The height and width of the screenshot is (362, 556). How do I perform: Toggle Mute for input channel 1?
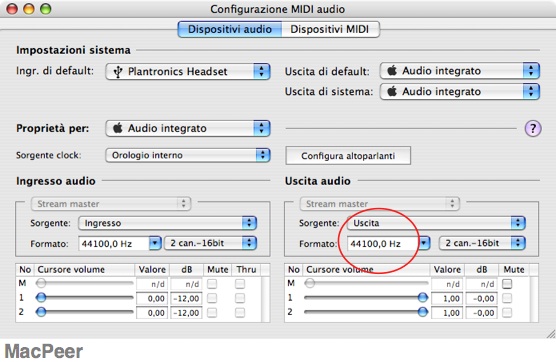[x=212, y=298]
